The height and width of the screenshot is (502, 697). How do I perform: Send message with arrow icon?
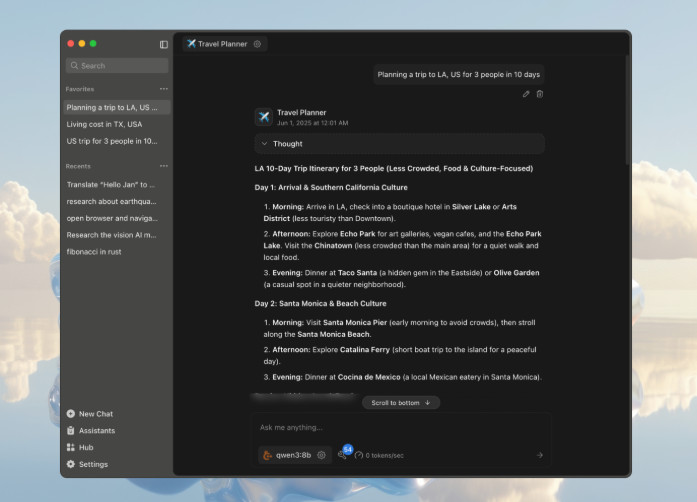click(539, 455)
